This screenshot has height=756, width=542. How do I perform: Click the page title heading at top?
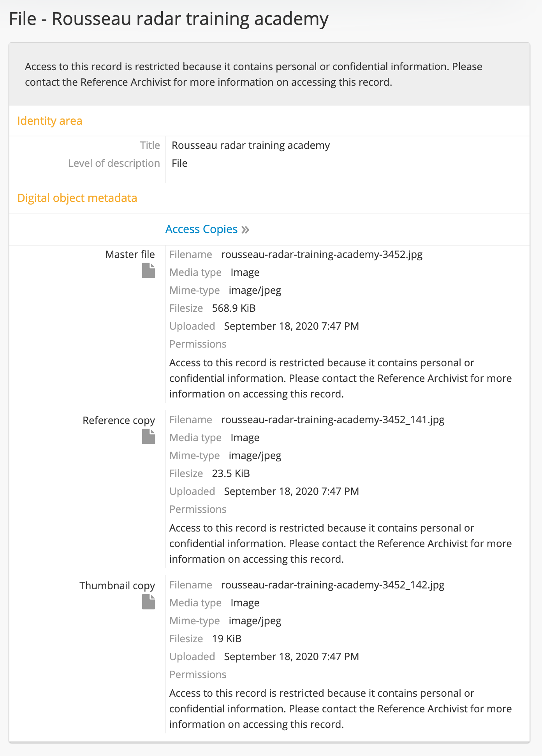point(169,19)
